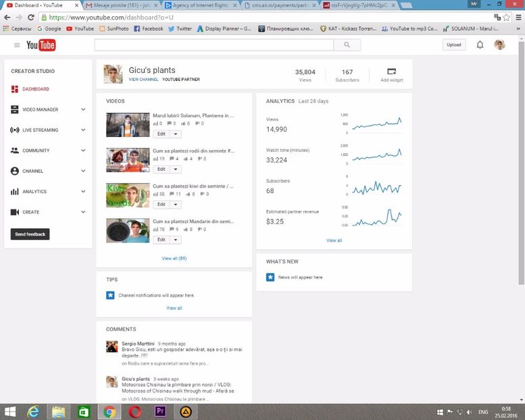Image resolution: width=525 pixels, height=420 pixels.
Task: Expand the Community section chevron
Action: pos(83,151)
